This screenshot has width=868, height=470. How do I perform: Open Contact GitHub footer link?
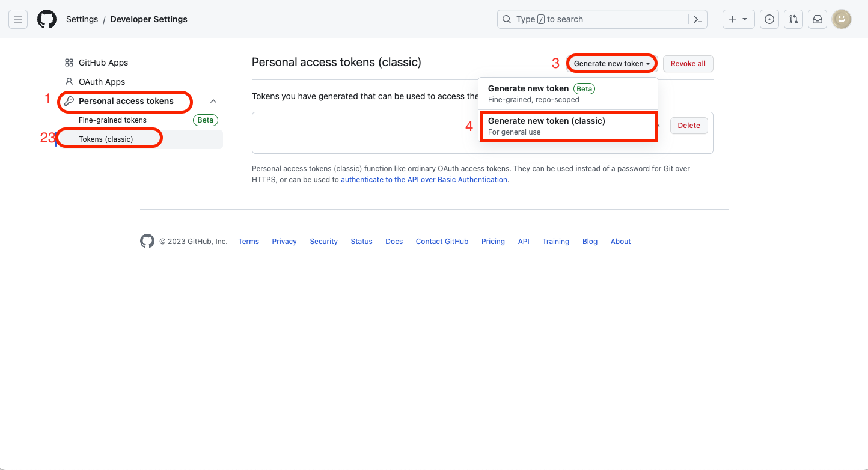tap(442, 242)
